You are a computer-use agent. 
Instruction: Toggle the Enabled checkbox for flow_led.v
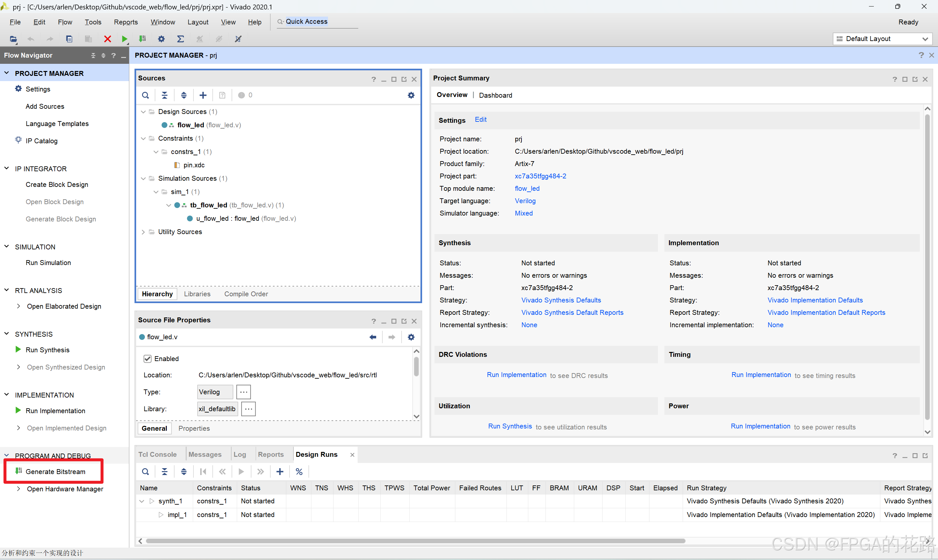(148, 358)
